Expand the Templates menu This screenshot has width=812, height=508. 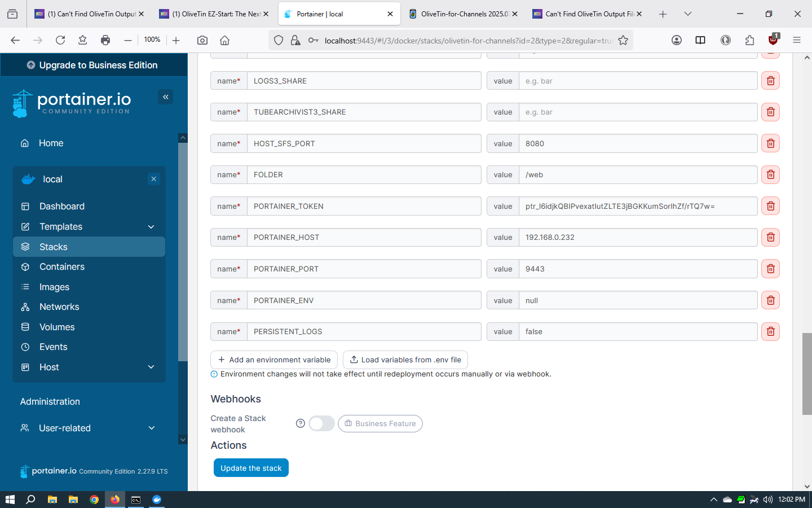tap(151, 227)
